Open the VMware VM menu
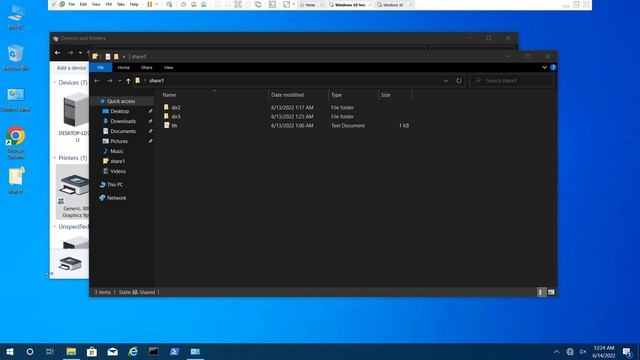 109,4
